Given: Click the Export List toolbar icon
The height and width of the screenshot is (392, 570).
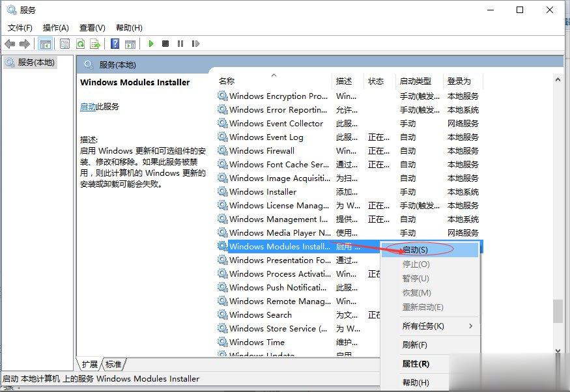Looking at the screenshot, I should click(95, 44).
